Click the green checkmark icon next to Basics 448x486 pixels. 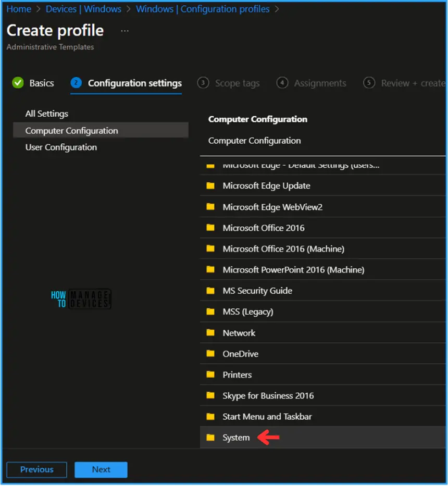18,83
